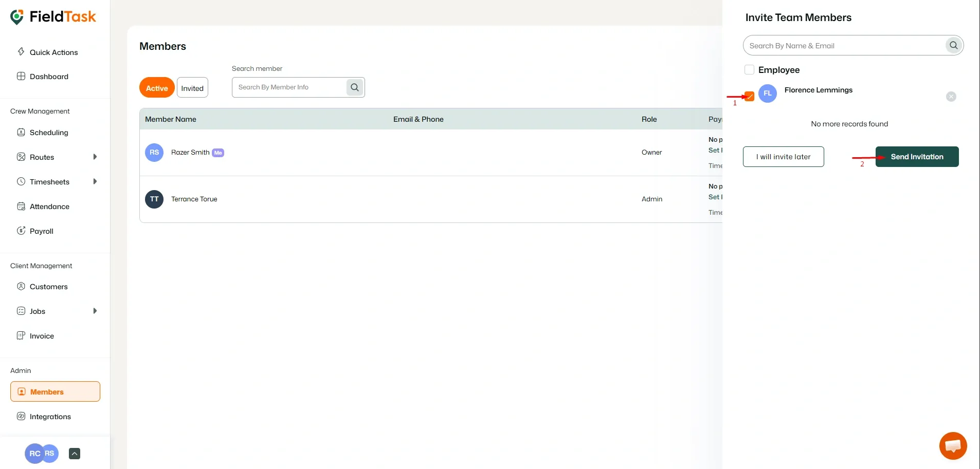Image resolution: width=980 pixels, height=469 pixels.
Task: Switch to the Invited tab
Action: [x=192, y=87]
